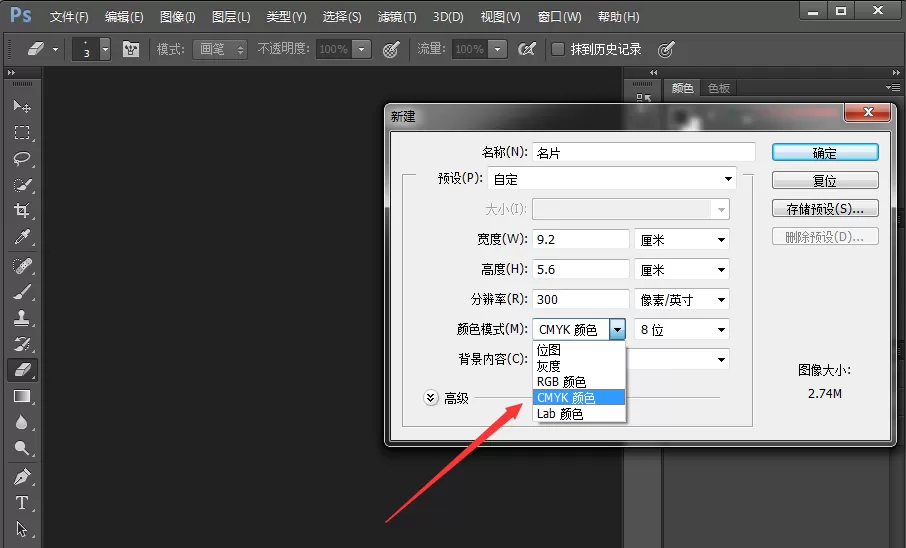The image size is (906, 548).
Task: Open the Color panel options menu
Action: [x=893, y=87]
